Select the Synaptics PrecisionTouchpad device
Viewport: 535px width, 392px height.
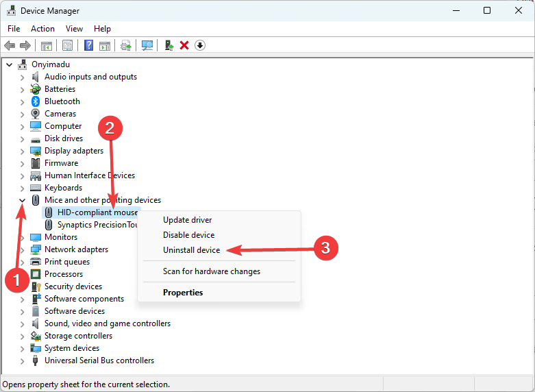97,225
